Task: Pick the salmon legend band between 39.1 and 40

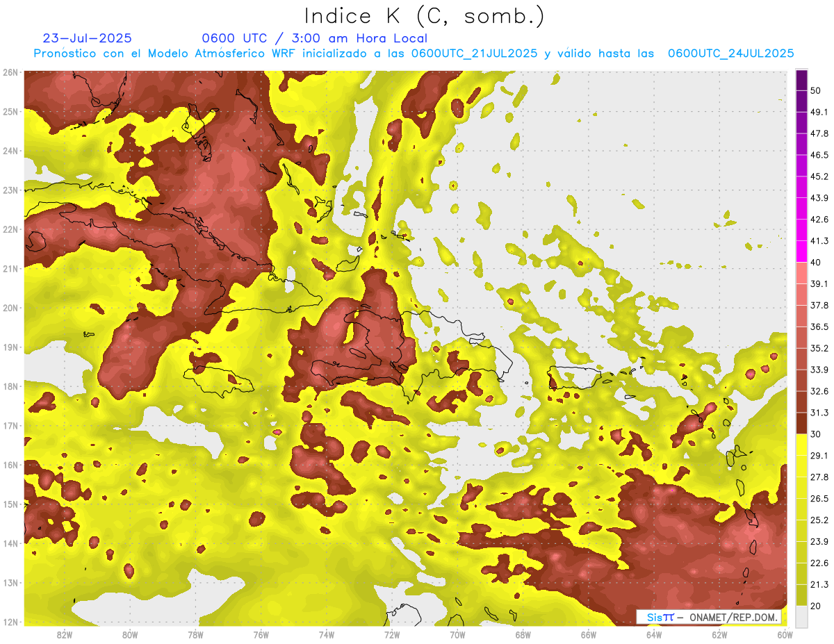Action: pos(801,273)
